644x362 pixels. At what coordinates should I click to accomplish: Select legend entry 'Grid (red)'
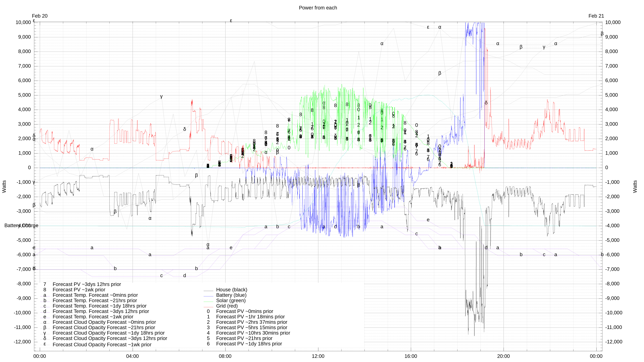(x=227, y=306)
